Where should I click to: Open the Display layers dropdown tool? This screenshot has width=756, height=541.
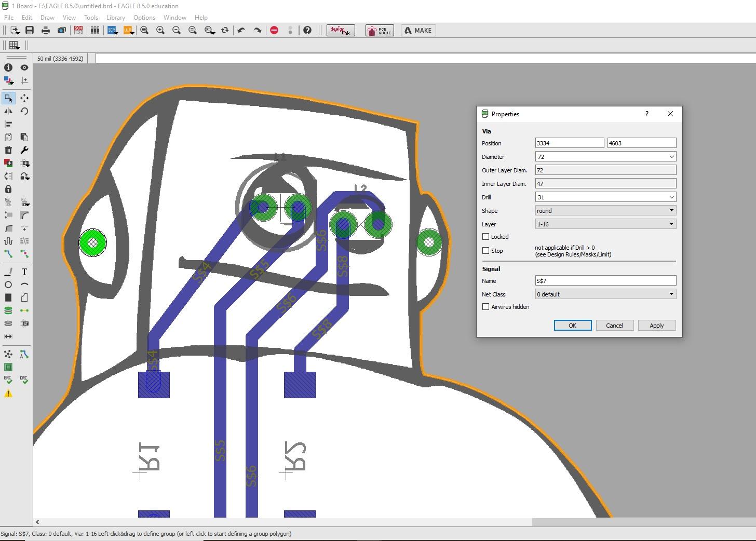coord(8,80)
